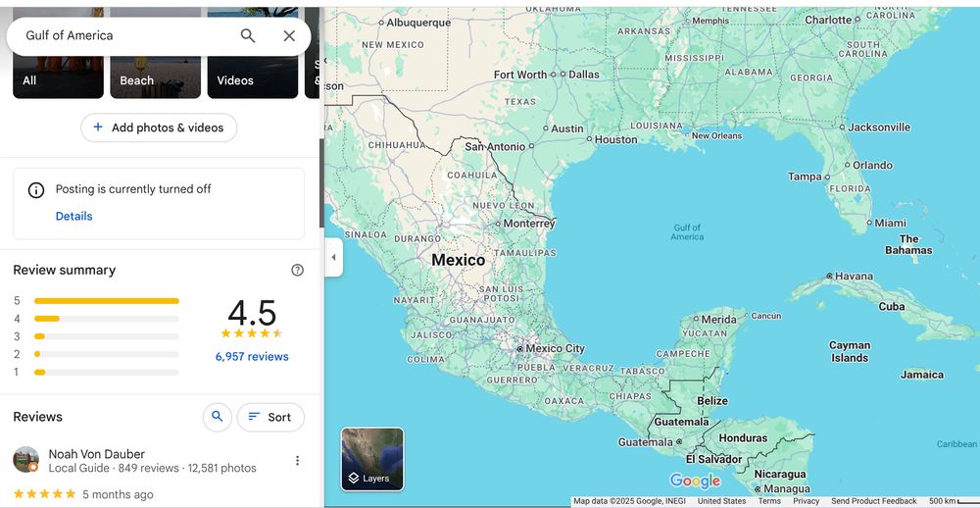Click review summary help icon

(x=298, y=271)
